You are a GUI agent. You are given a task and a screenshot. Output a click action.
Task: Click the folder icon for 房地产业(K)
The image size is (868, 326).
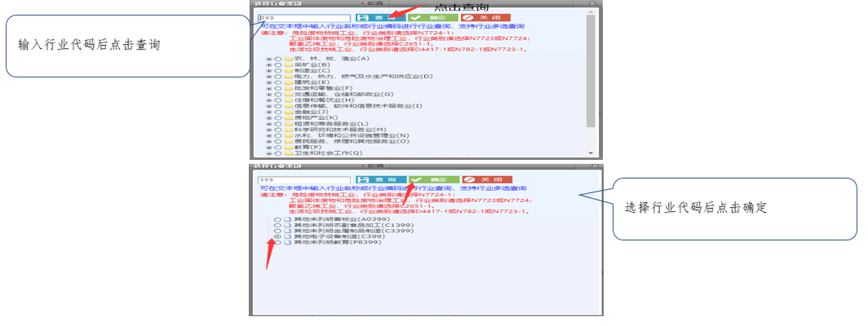point(288,117)
